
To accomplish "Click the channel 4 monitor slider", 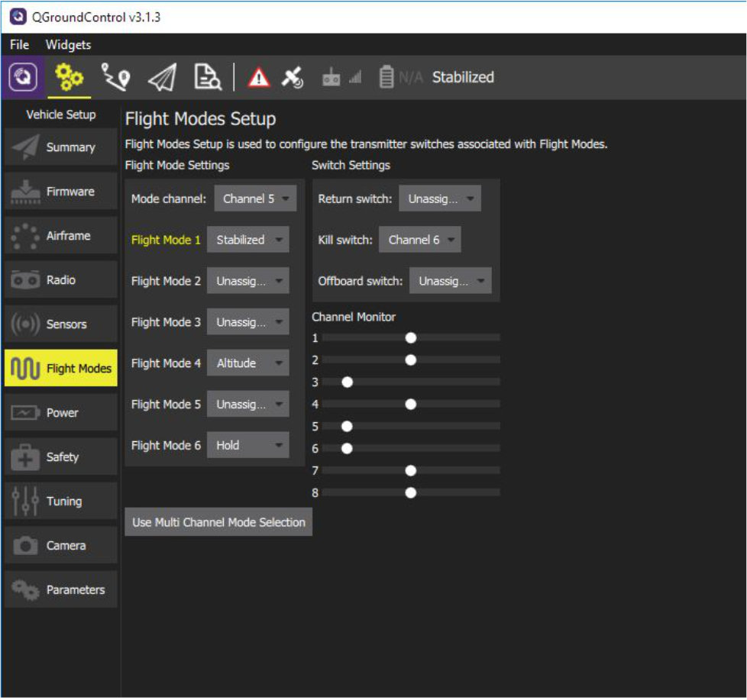I will [x=411, y=405].
